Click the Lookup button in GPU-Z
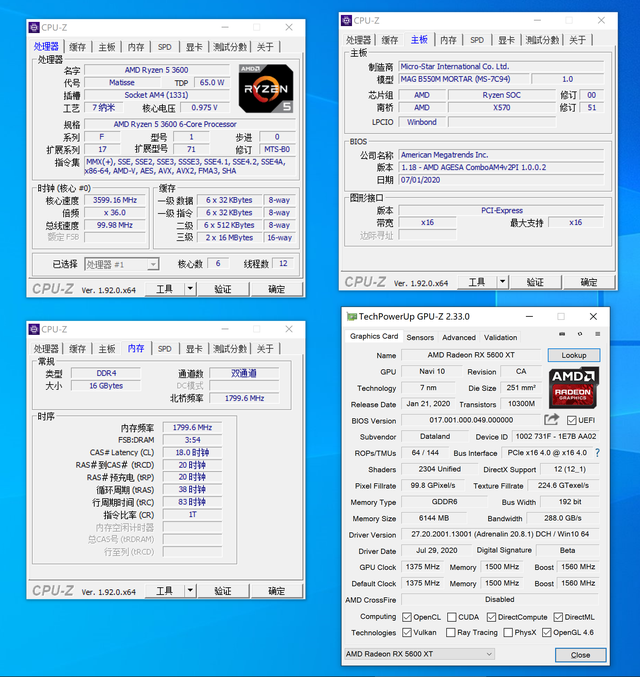 point(574,355)
